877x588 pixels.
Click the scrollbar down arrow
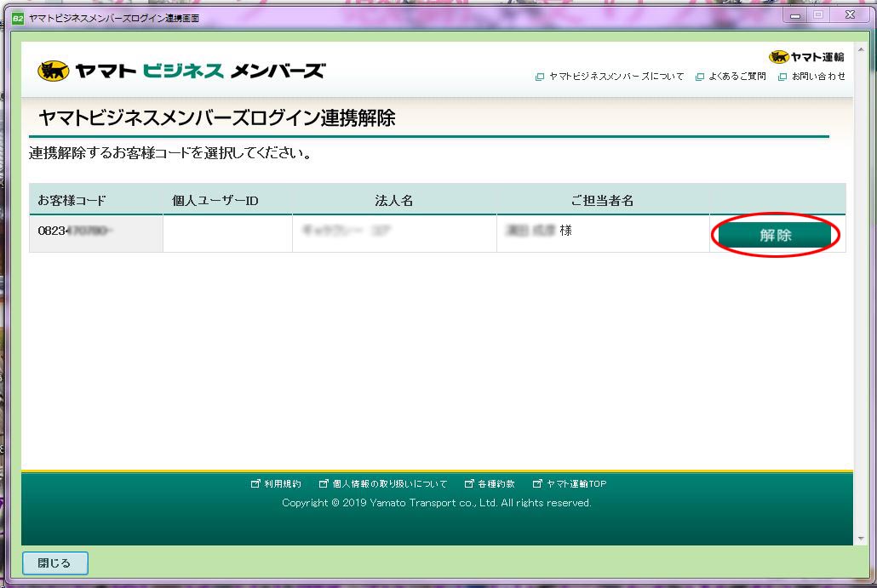coord(861,539)
